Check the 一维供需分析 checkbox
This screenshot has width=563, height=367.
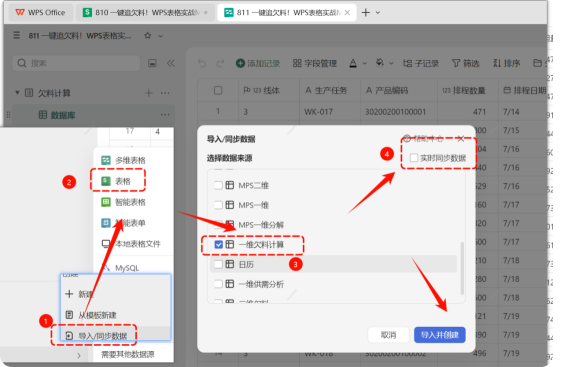point(218,284)
